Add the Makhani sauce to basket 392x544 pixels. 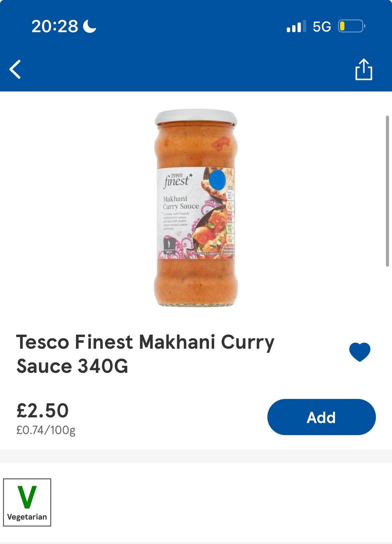coord(321,417)
